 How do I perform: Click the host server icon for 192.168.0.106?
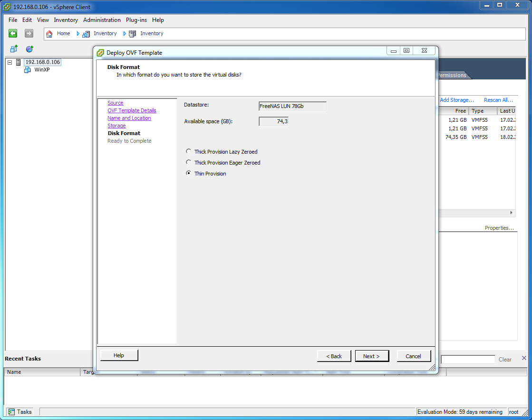point(19,62)
